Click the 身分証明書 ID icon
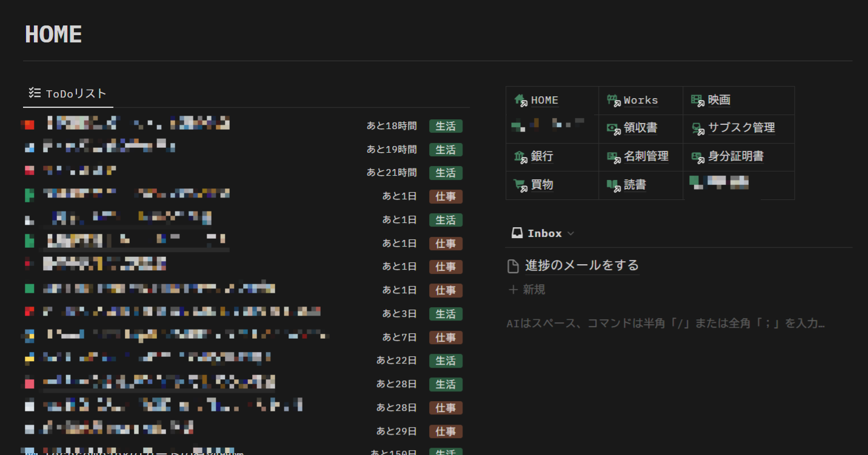This screenshot has width=868, height=455. click(698, 157)
